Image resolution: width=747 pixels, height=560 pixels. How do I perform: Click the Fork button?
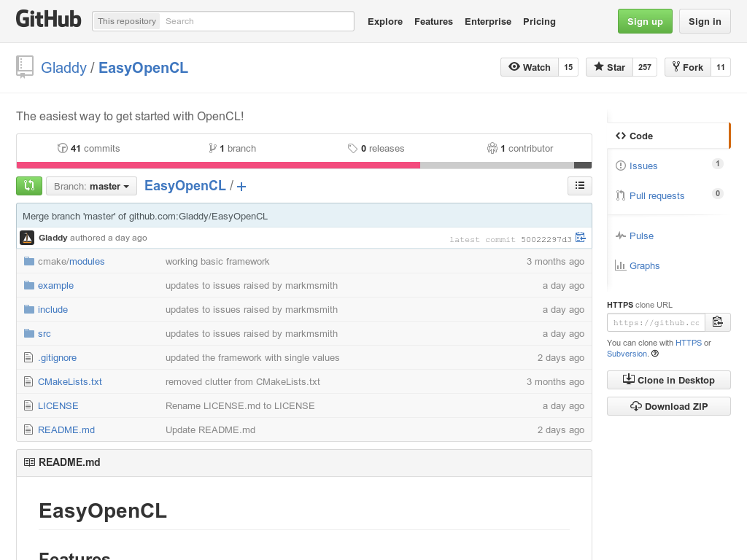(x=688, y=67)
